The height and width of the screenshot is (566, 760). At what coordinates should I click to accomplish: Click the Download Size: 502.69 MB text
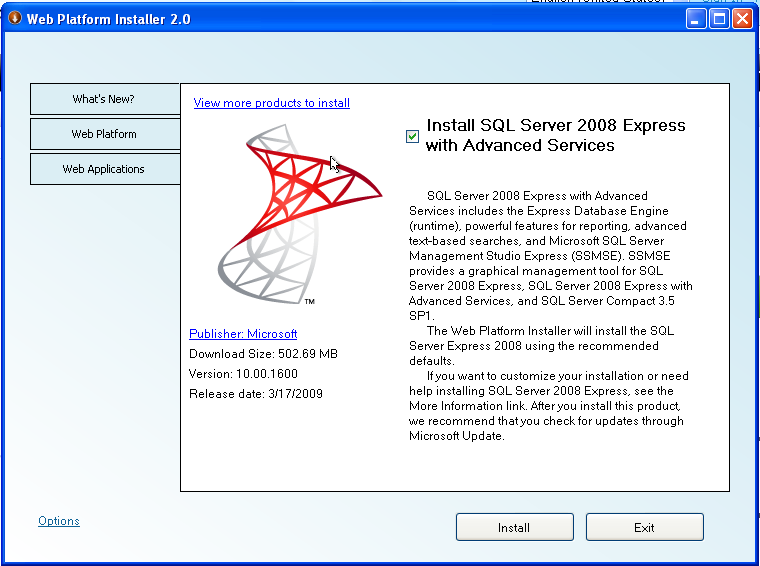click(x=263, y=354)
